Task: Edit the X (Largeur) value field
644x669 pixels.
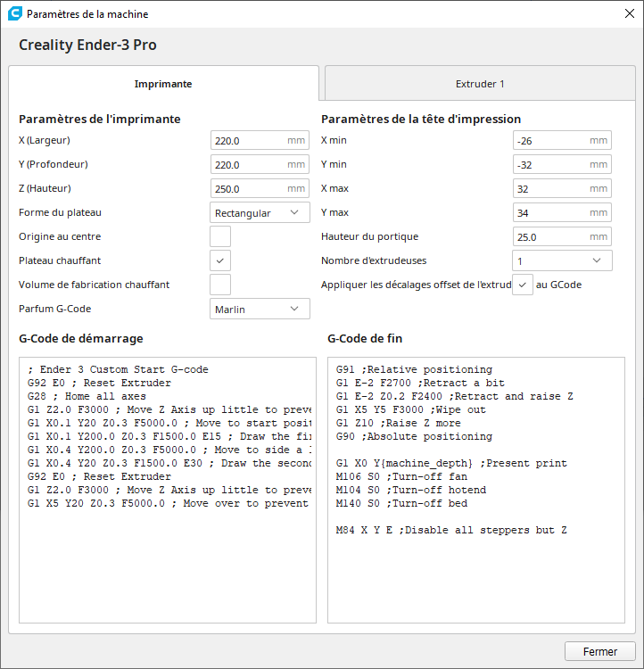Action: [260, 140]
